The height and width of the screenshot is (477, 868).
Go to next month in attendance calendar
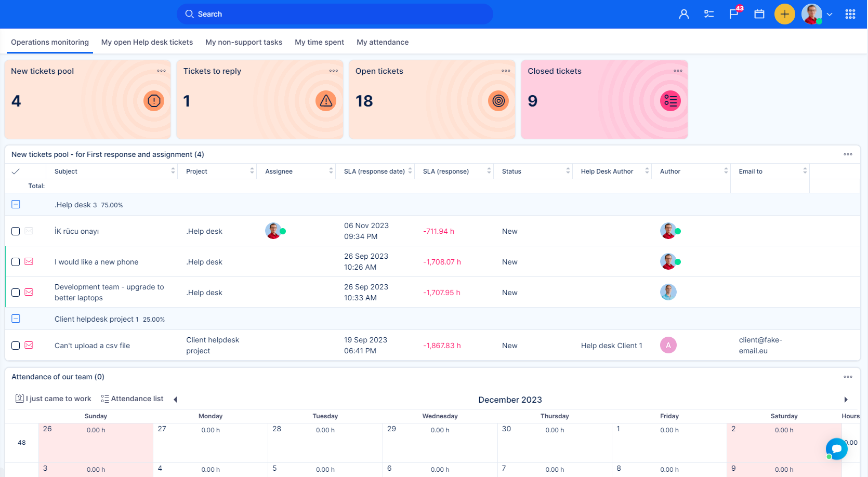pos(846,400)
